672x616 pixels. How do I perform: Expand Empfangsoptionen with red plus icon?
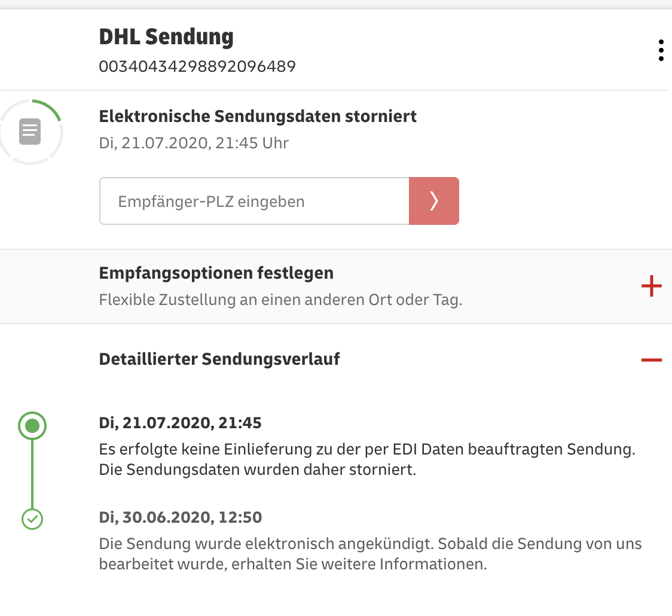(x=652, y=286)
